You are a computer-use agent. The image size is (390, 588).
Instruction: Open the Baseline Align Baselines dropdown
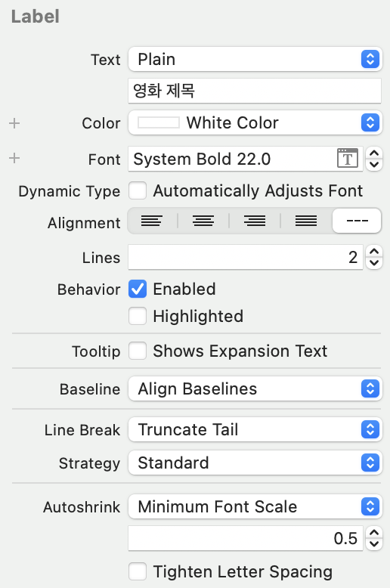255,389
